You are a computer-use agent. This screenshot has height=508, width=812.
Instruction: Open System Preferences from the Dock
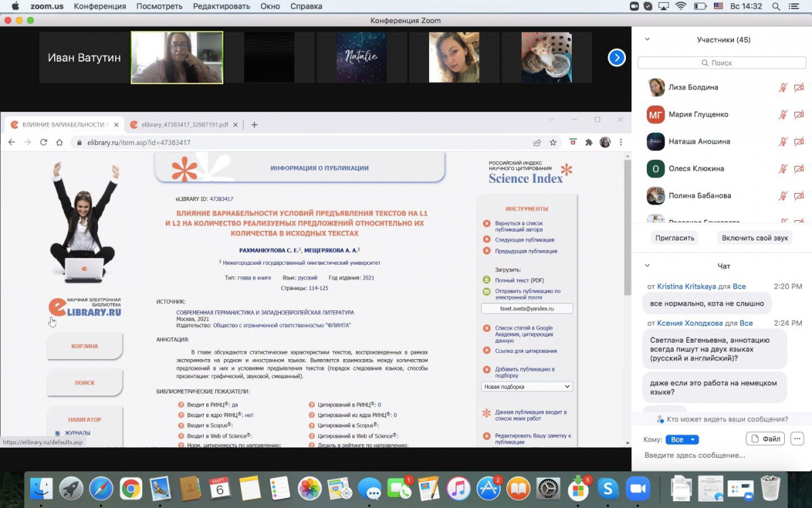tap(548, 488)
